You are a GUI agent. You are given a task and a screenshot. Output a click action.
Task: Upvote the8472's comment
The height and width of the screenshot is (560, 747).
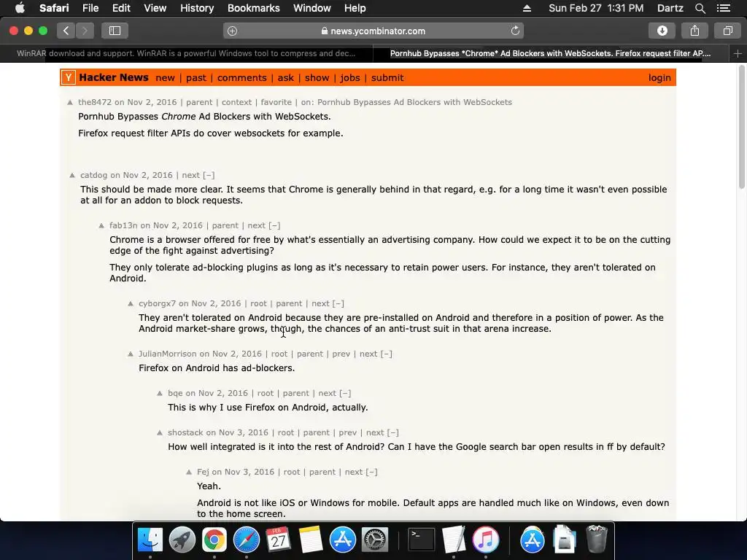point(70,102)
